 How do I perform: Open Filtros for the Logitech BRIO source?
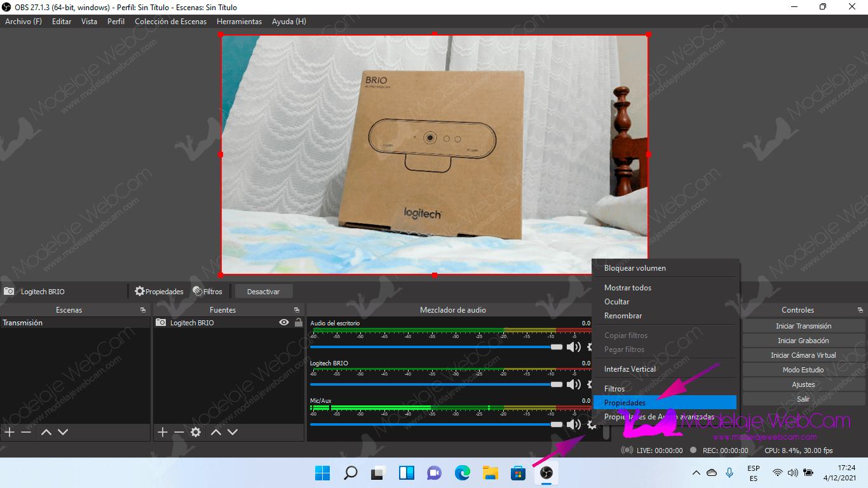(208, 292)
